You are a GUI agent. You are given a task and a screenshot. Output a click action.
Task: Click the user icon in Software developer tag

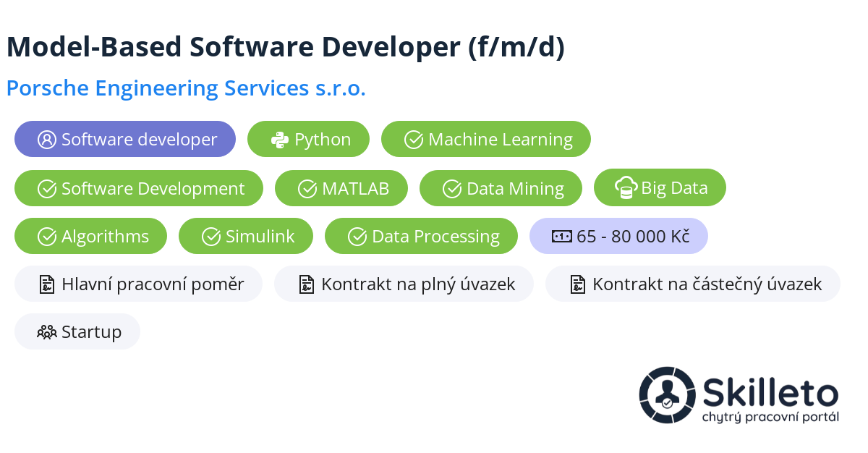pyautogui.click(x=46, y=140)
